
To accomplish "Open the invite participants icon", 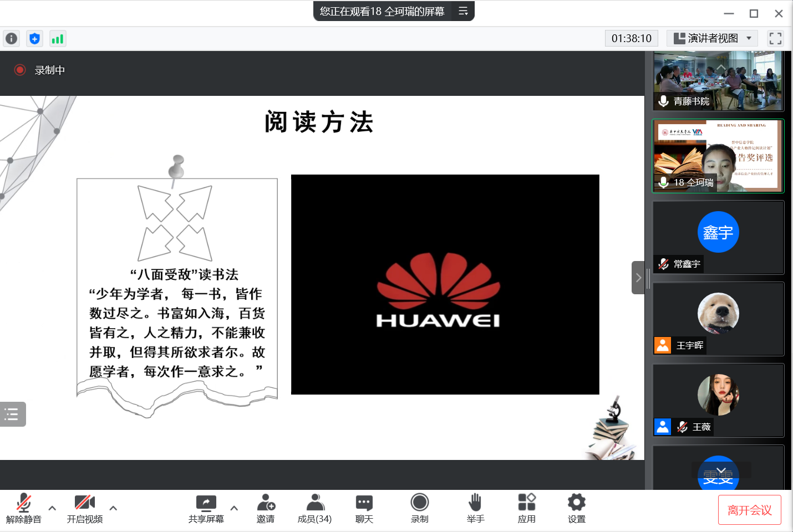I will point(266,508).
